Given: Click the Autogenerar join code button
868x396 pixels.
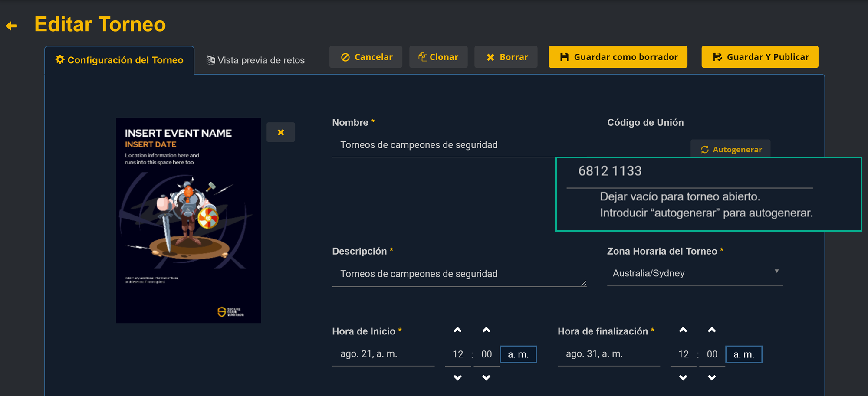Looking at the screenshot, I should point(731,149).
